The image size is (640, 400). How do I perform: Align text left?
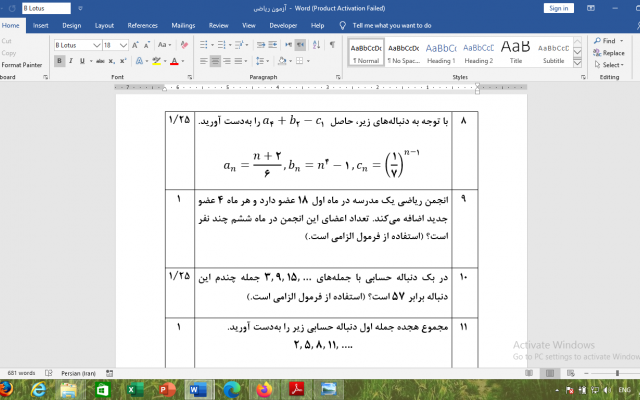tap(204, 61)
